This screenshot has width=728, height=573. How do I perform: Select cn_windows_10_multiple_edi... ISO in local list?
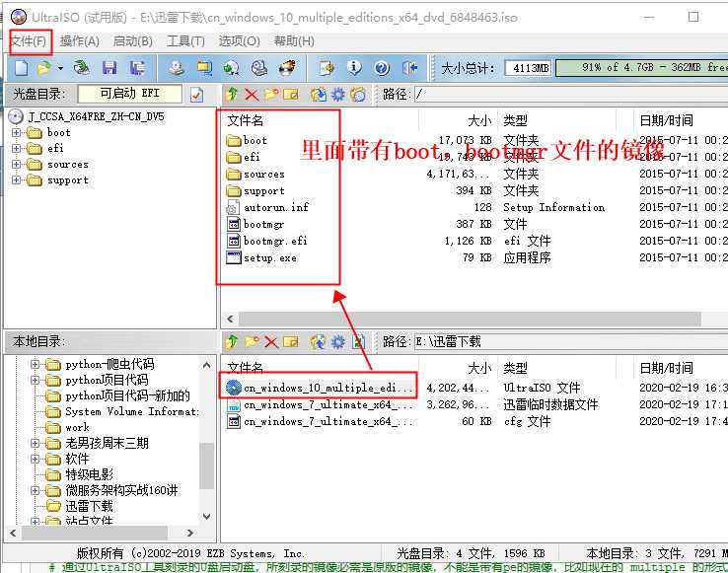click(x=328, y=388)
